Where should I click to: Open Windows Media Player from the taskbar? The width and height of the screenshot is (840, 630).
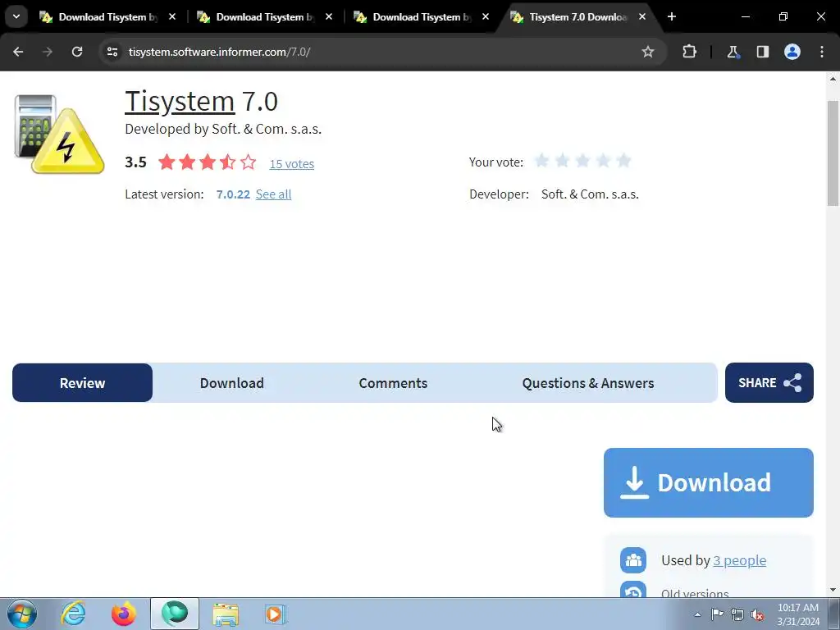coord(275,614)
